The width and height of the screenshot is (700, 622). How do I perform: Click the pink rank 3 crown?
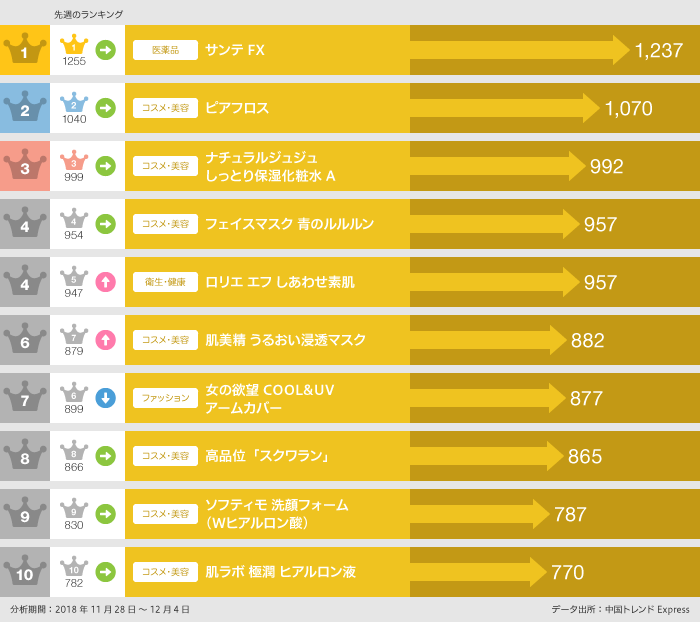pyautogui.click(x=24, y=166)
